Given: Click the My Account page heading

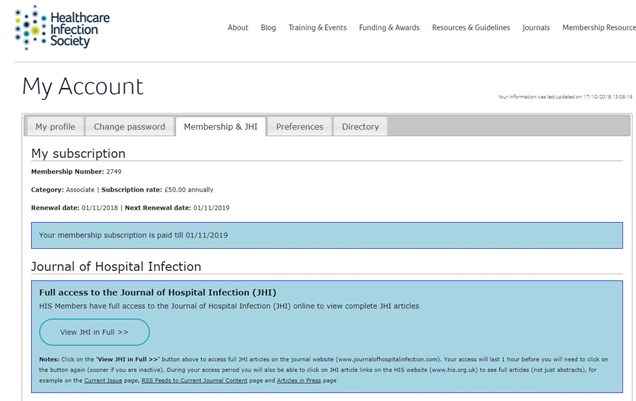Looking at the screenshot, I should (x=83, y=87).
